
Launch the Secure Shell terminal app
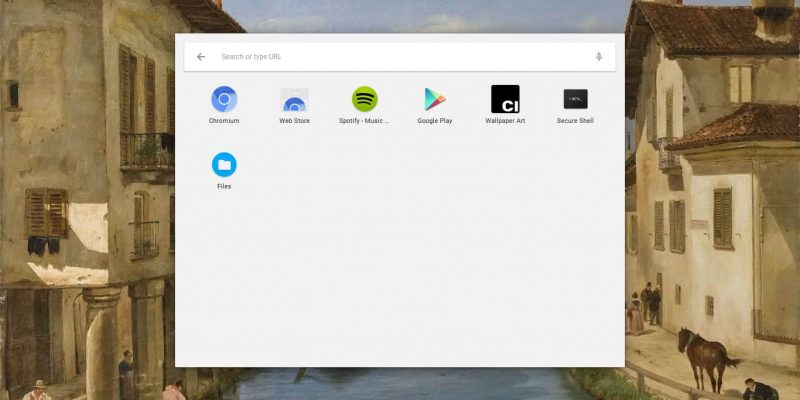(576, 99)
